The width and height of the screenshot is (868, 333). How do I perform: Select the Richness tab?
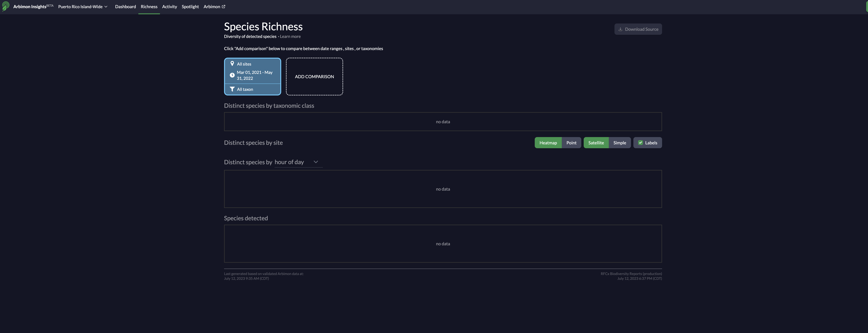(x=149, y=7)
